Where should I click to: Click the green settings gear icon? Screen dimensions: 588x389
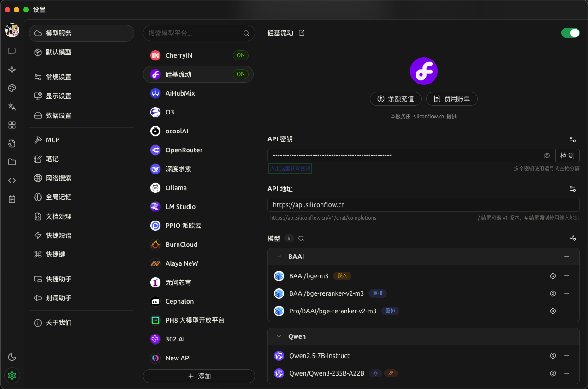tap(12, 376)
